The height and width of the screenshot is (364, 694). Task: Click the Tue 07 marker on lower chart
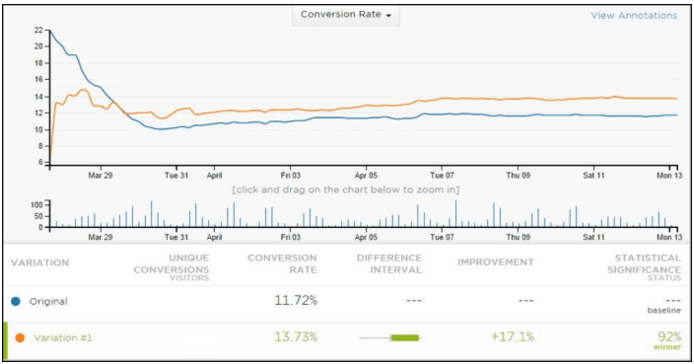(x=442, y=237)
